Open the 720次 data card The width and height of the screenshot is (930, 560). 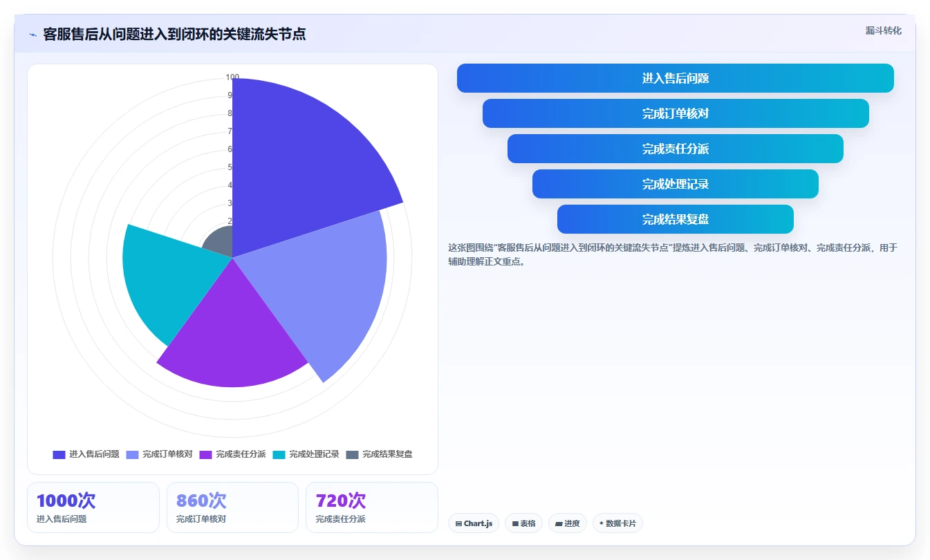tap(372, 507)
